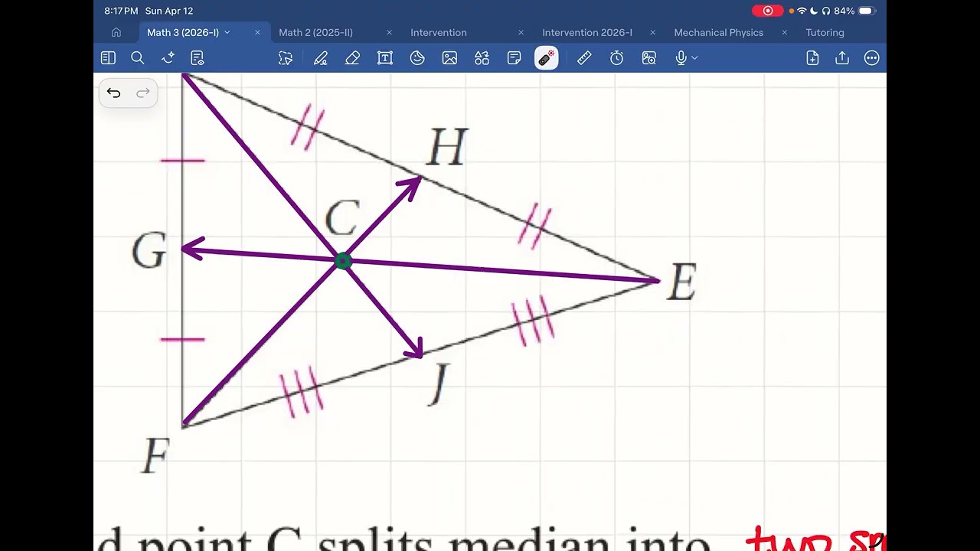This screenshot has width=980, height=551.
Task: Insert an image with the picture tool
Action: coord(449,58)
